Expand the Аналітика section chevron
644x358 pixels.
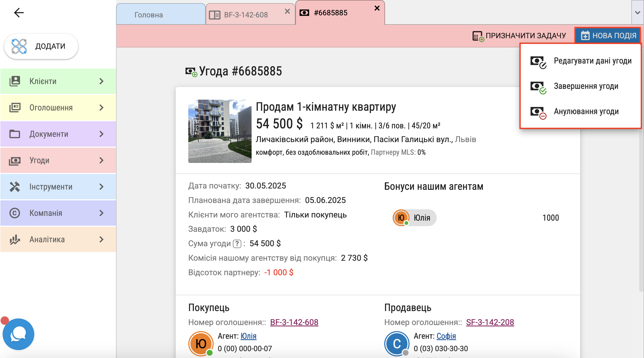[102, 239]
